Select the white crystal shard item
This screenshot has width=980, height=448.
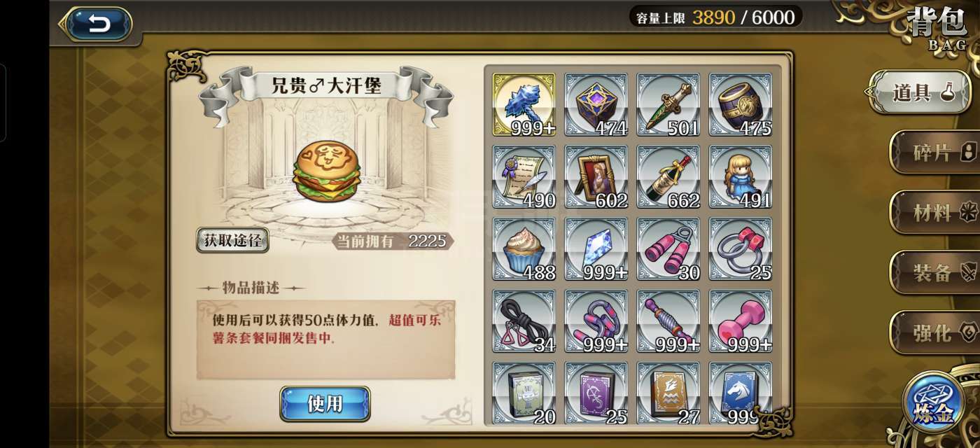click(596, 248)
